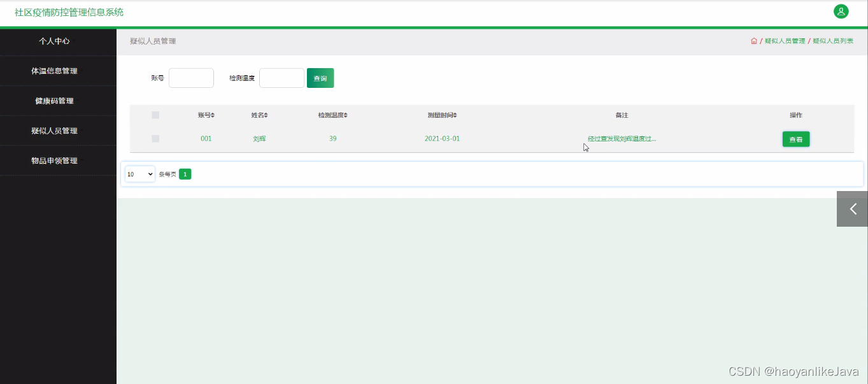Click account cell 001
Viewport: 868px width, 384px height.
(206, 138)
